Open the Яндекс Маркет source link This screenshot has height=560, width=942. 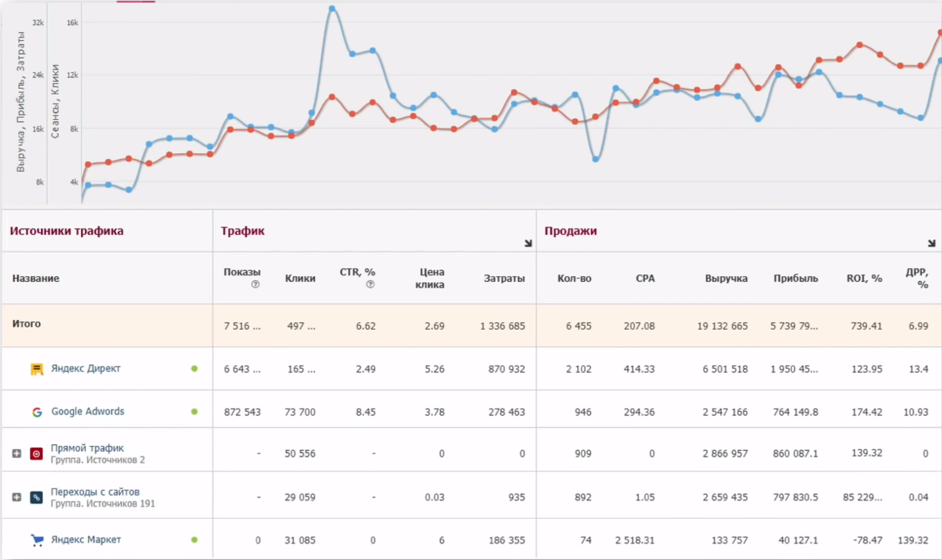click(86, 540)
